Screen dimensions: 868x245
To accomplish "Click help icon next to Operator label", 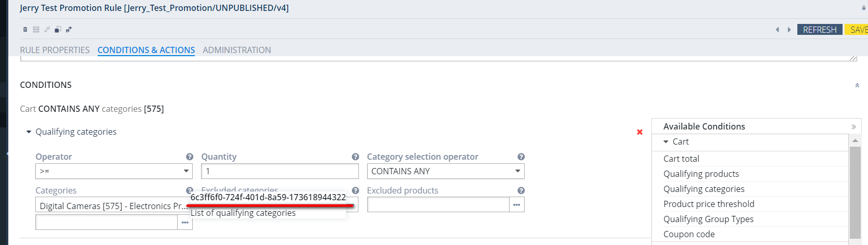I will coord(190,157).
